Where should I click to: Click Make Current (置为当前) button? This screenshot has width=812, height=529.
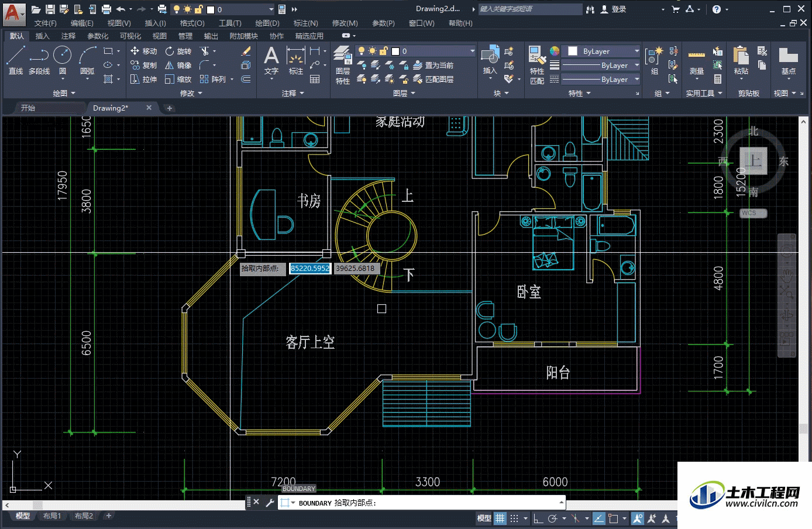point(433,65)
